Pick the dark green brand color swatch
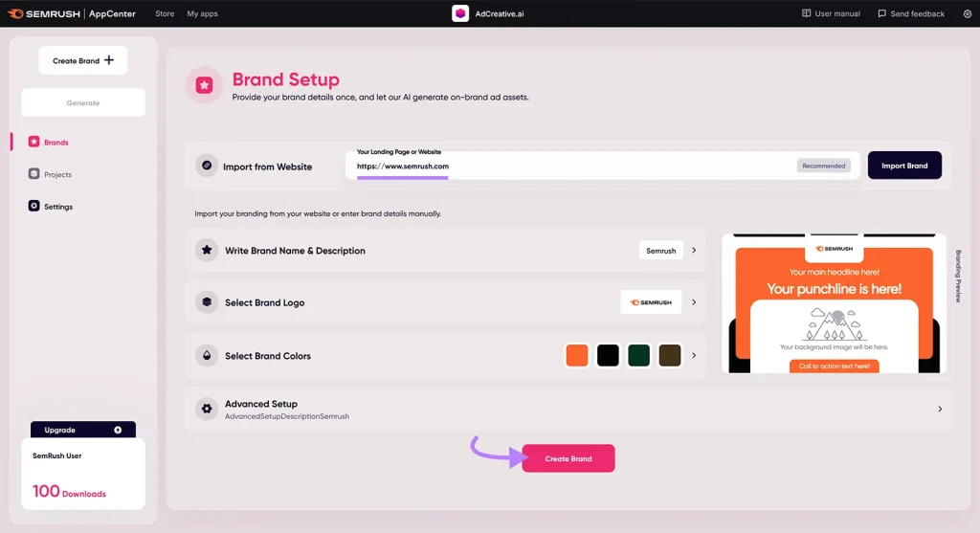 point(638,355)
